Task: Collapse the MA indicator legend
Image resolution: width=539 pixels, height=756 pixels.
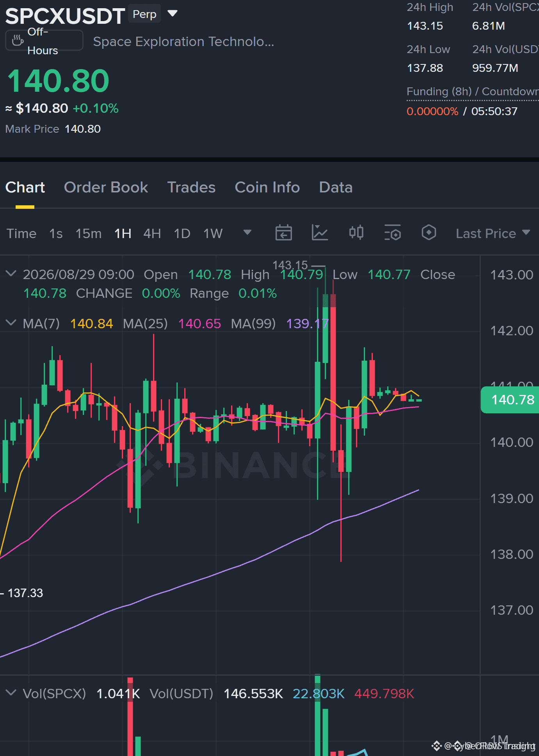Action: pos(11,322)
